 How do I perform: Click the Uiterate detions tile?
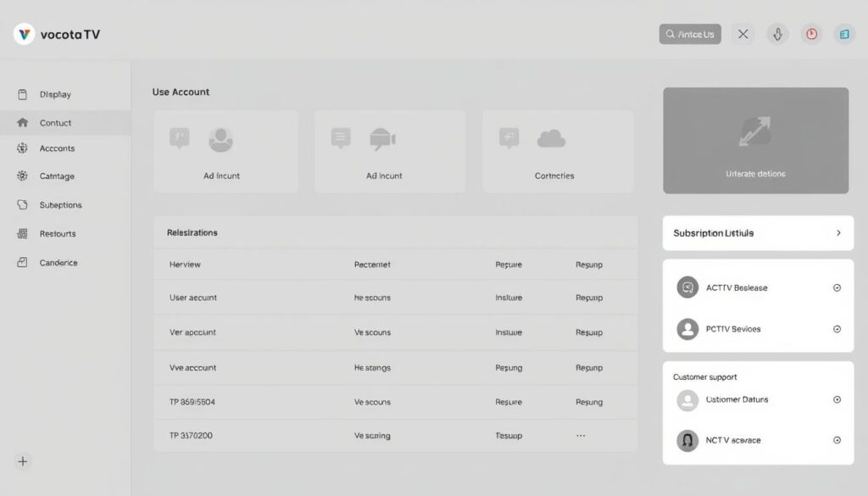tap(755, 141)
